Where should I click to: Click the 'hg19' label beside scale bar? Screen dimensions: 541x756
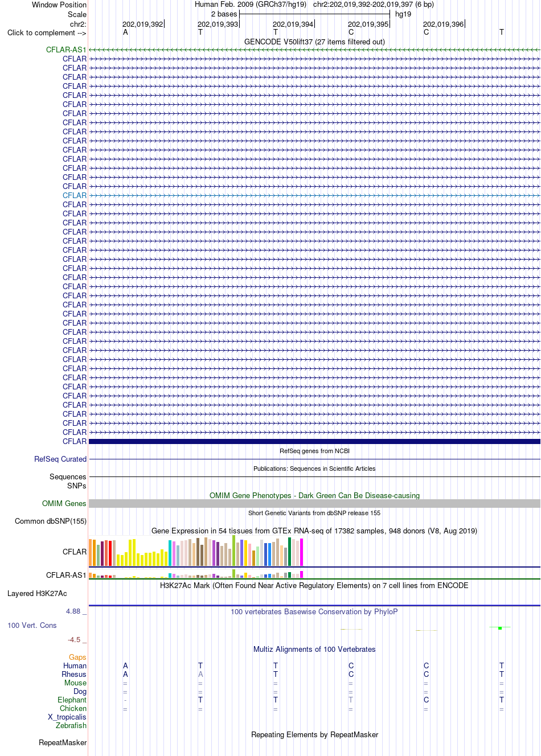pos(403,14)
